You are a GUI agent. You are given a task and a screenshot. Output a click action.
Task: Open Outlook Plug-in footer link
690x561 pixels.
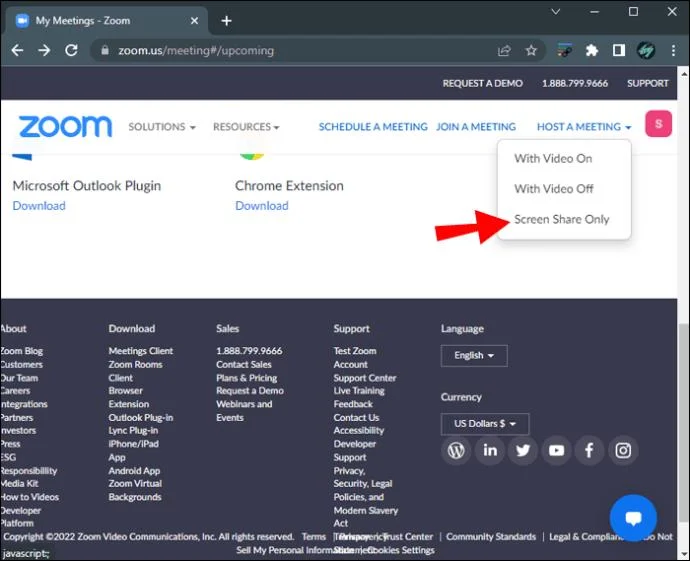(141, 418)
